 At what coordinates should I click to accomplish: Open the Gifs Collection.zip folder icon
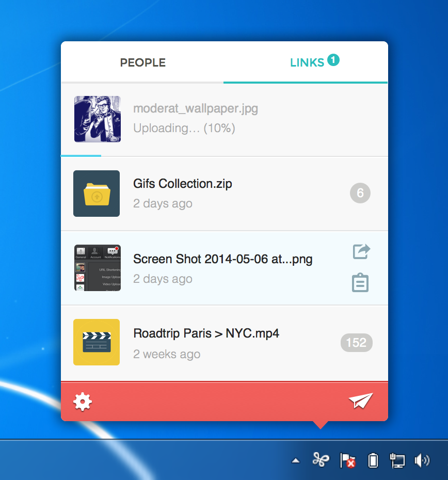coord(97,194)
